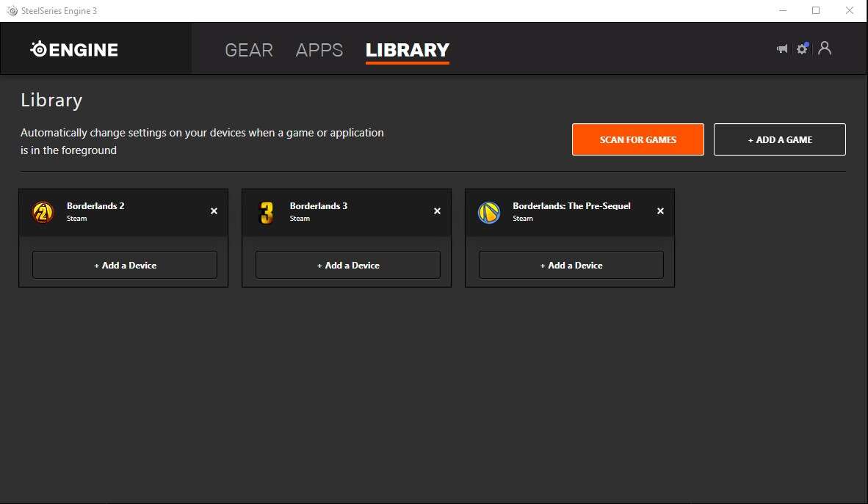Select the Borderlands: The Pre-Sequel title text
The image size is (868, 504).
point(571,206)
